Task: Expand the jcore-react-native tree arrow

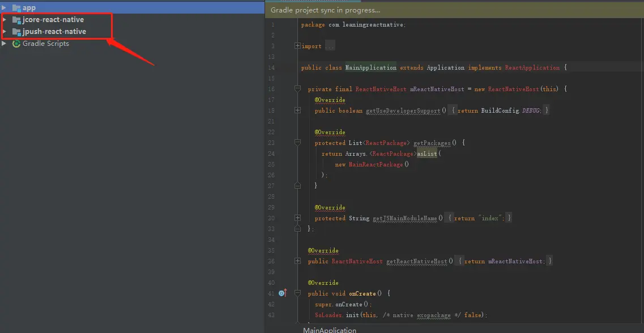Action: click(4, 20)
